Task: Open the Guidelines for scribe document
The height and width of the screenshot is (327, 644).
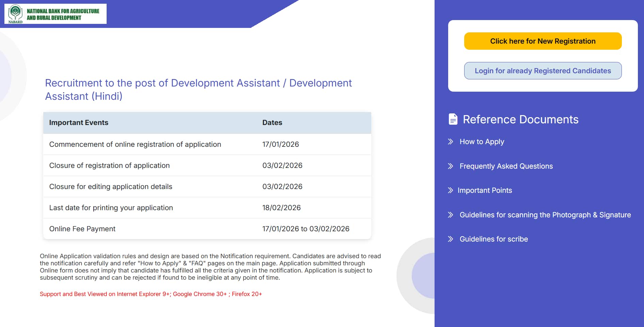Action: pos(493,239)
